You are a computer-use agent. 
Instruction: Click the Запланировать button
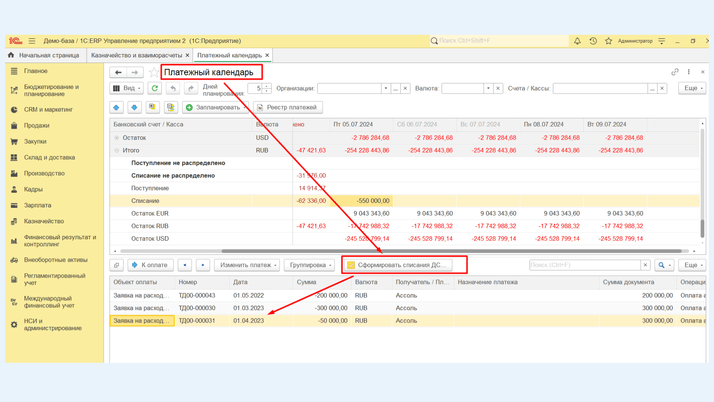pyautogui.click(x=214, y=107)
